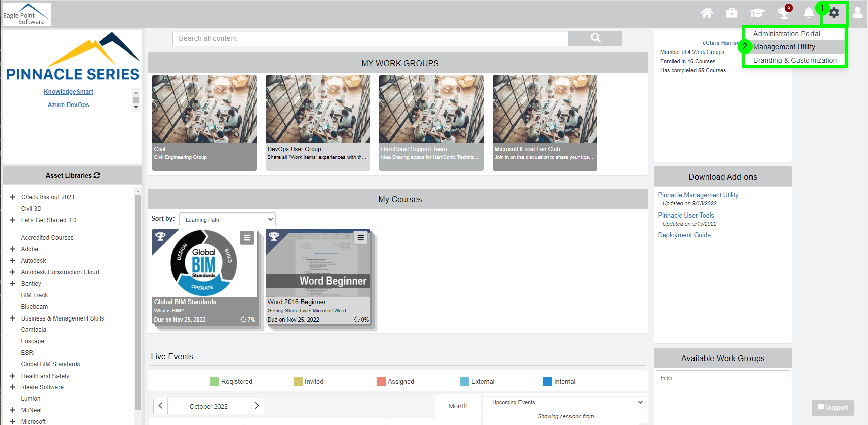Select Management Utility menu item
Viewport: 868px width, 425px height.
(x=784, y=47)
